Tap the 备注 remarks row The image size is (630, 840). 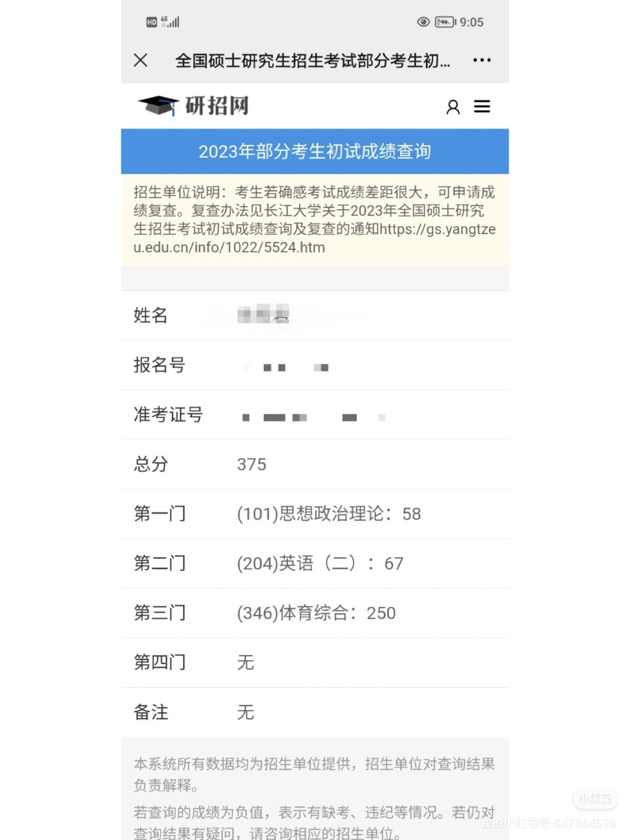315,712
